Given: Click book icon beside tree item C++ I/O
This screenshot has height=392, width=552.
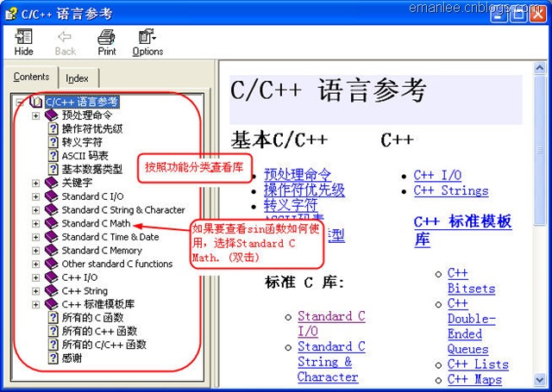Looking at the screenshot, I should click(x=52, y=277).
